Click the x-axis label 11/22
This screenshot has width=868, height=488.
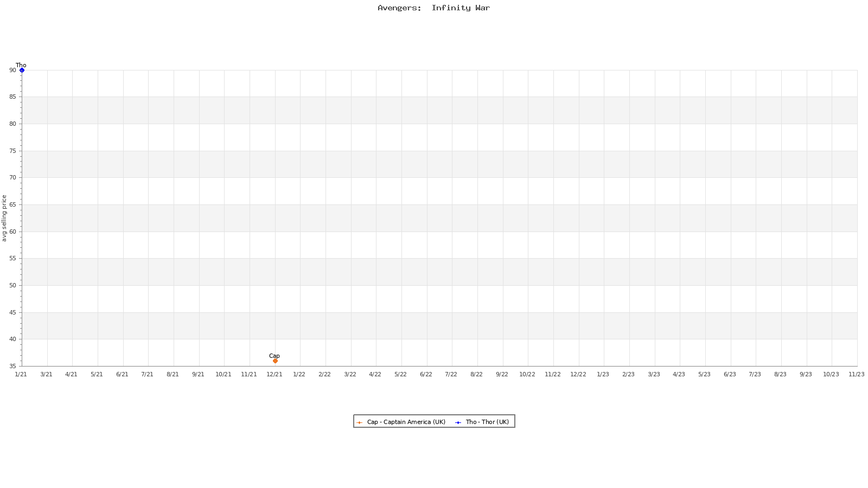553,374
